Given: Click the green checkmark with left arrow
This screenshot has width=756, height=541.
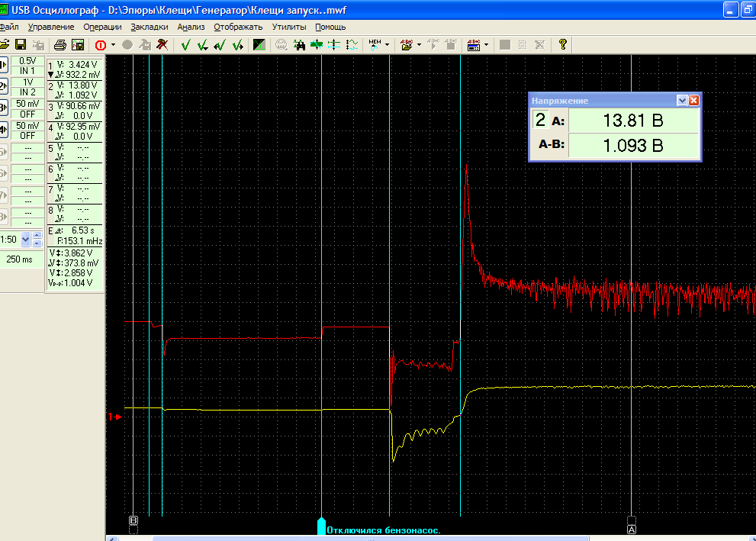Looking at the screenshot, I should pyautogui.click(x=220, y=45).
